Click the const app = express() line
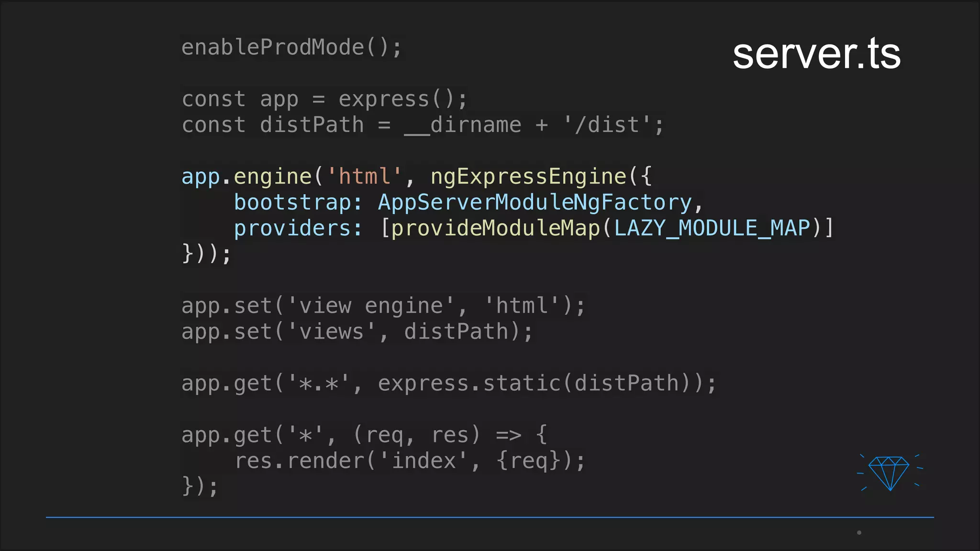 click(324, 99)
